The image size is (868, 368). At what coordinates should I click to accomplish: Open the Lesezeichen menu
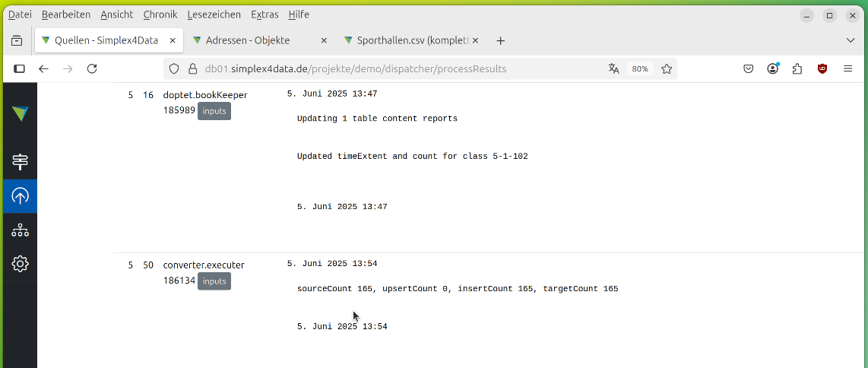214,14
